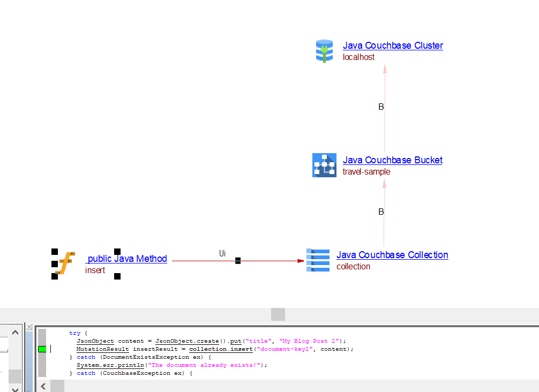This screenshot has width=539, height=392.
Task: Open the Java Couchbase Cluster link
Action: point(393,46)
